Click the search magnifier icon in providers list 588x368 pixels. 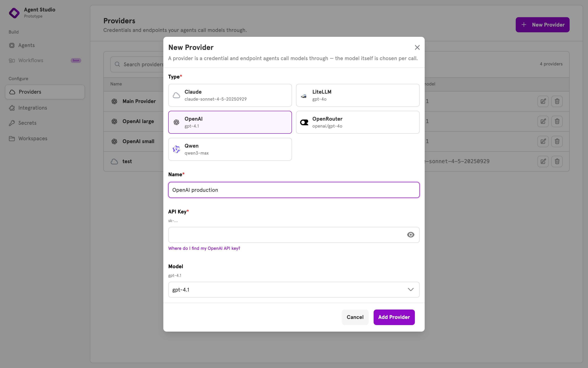click(117, 64)
